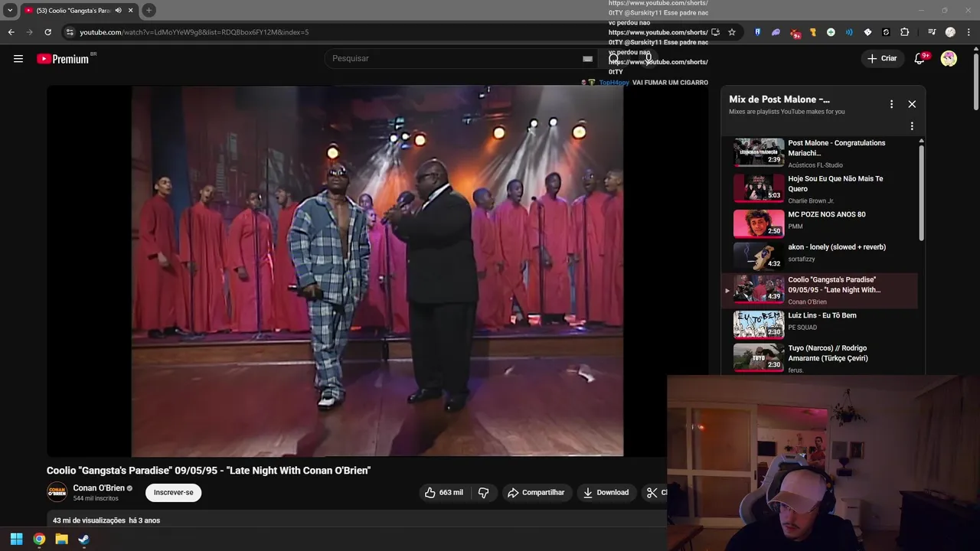Open Chrome three-dot menu
The image size is (980, 551).
tap(969, 32)
